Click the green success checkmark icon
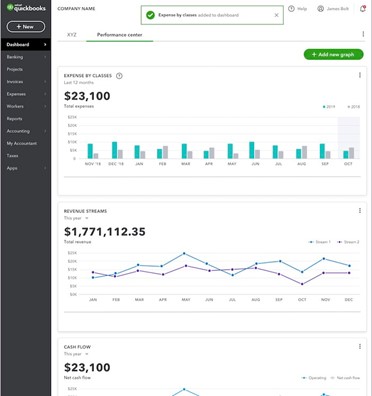This screenshot has height=396, width=372. pos(150,15)
